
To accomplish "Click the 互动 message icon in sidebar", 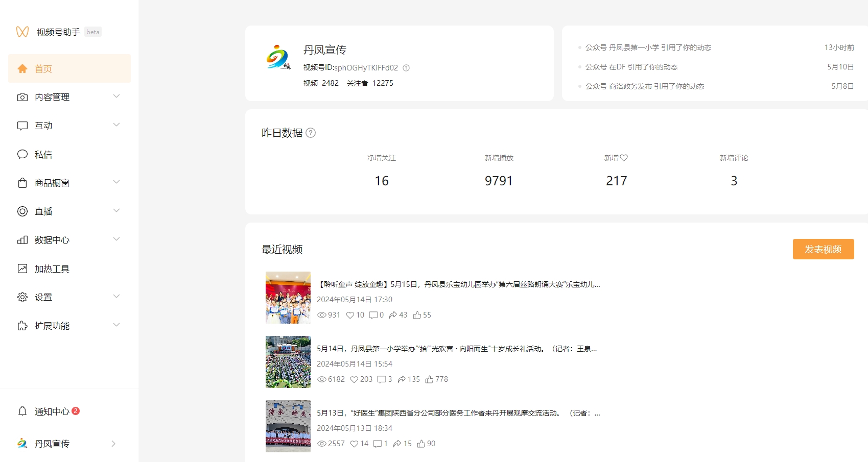I will [22, 126].
